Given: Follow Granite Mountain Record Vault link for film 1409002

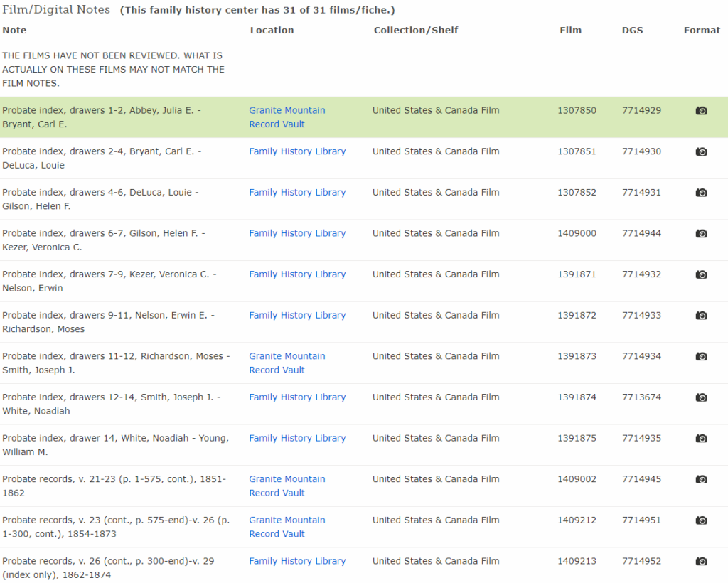Looking at the screenshot, I should (287, 486).
